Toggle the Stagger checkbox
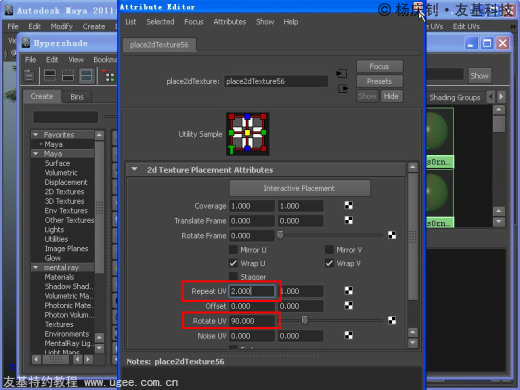Viewport: 520px width, 390px height. [233, 276]
